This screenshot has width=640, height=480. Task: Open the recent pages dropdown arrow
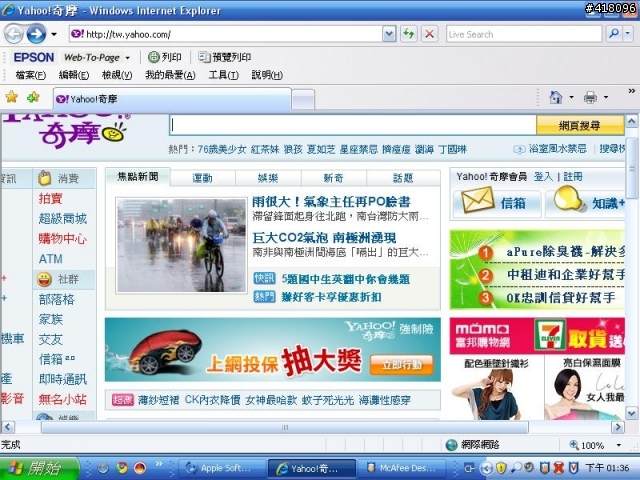[54, 35]
